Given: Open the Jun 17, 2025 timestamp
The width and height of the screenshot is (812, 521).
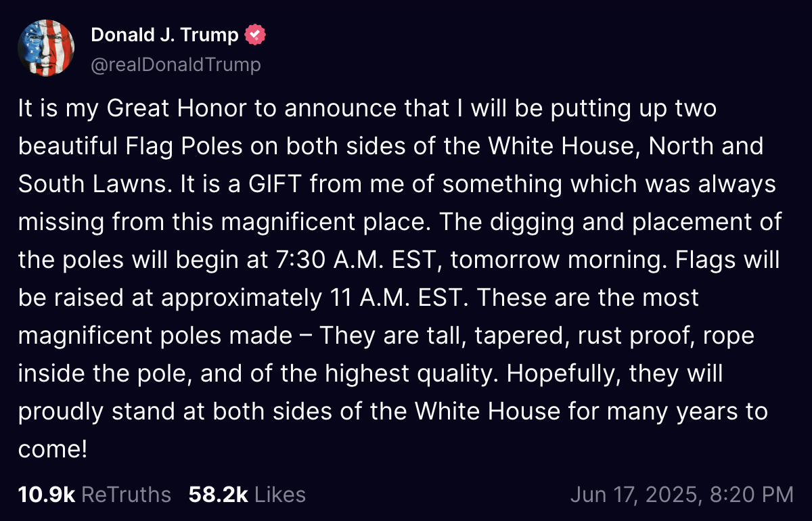Looking at the screenshot, I should pyautogui.click(x=682, y=495).
